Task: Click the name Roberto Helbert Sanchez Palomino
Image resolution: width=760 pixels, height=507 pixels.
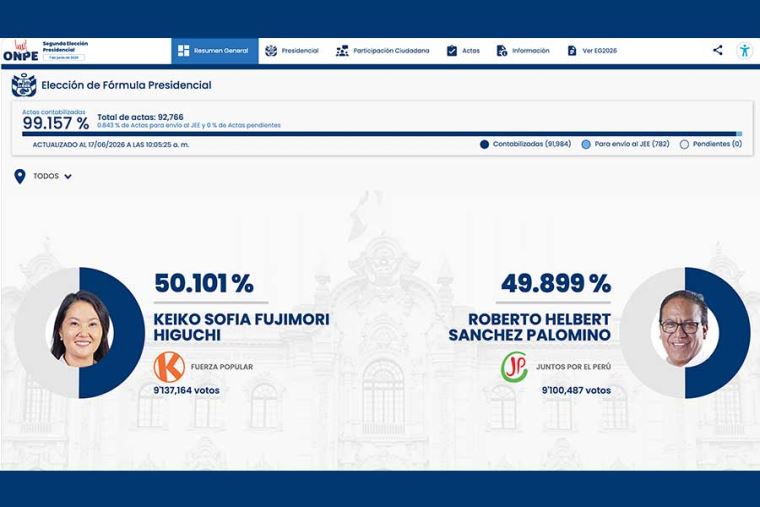Action: [529, 327]
